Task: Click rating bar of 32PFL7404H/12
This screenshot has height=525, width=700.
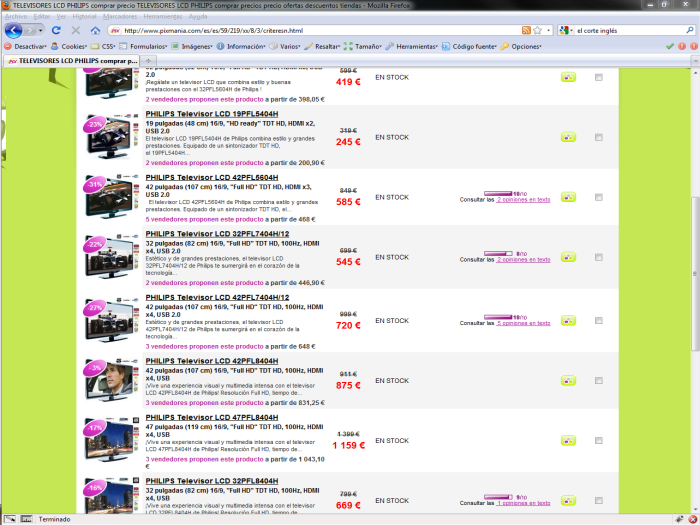Action: (x=498, y=253)
